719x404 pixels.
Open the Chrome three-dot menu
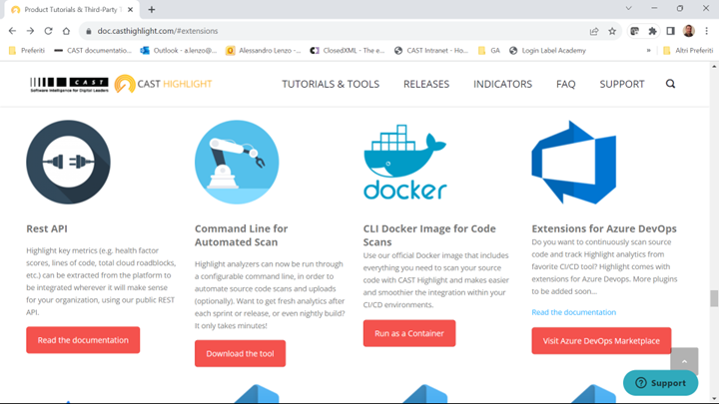pos(707,31)
